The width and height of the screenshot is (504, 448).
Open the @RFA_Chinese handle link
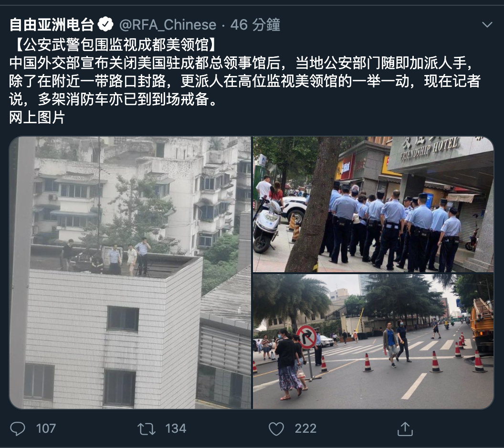[x=168, y=25]
